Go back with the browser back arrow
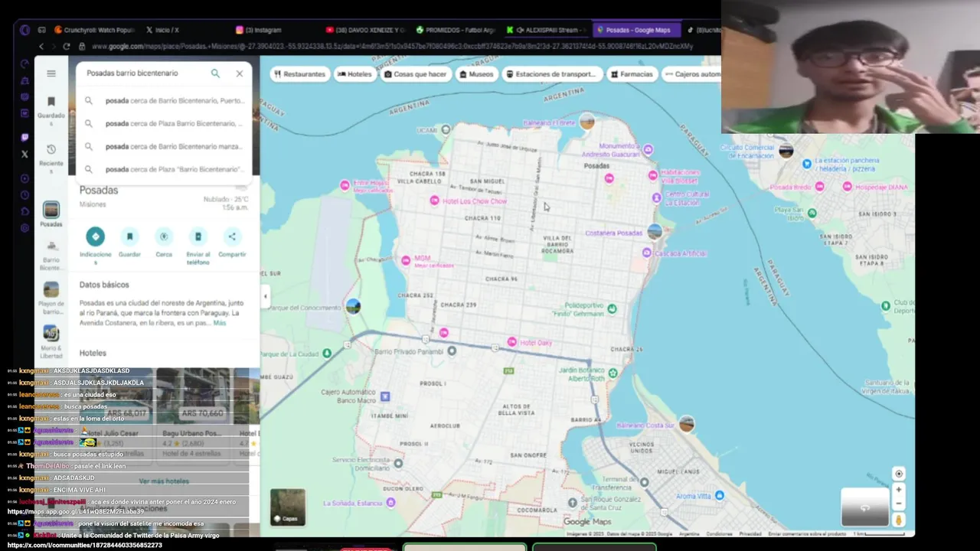The width and height of the screenshot is (980, 551). 42,47
